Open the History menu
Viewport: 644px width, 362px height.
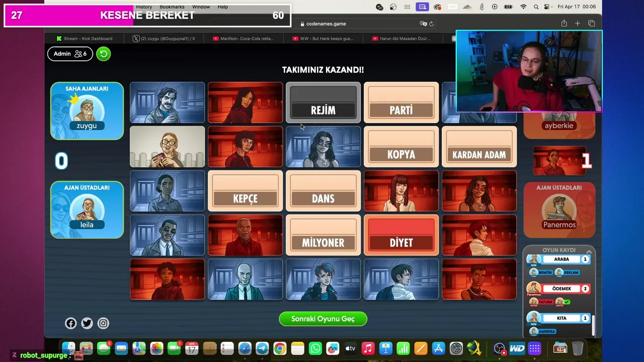pos(144,7)
